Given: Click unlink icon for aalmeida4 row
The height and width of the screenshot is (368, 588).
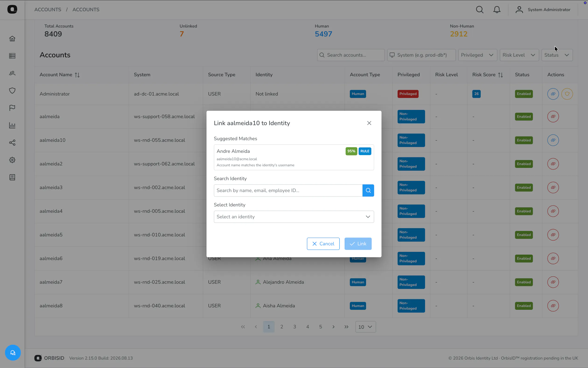Looking at the screenshot, I should coord(553,211).
